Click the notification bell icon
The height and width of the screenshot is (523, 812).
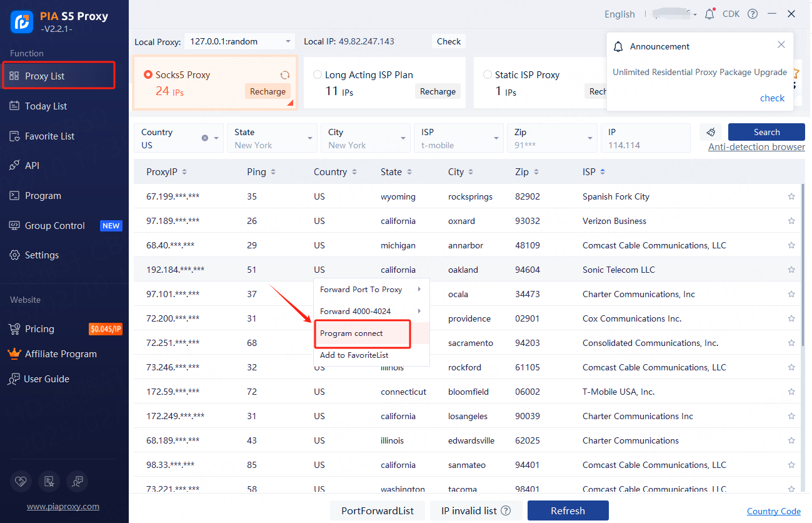point(709,14)
